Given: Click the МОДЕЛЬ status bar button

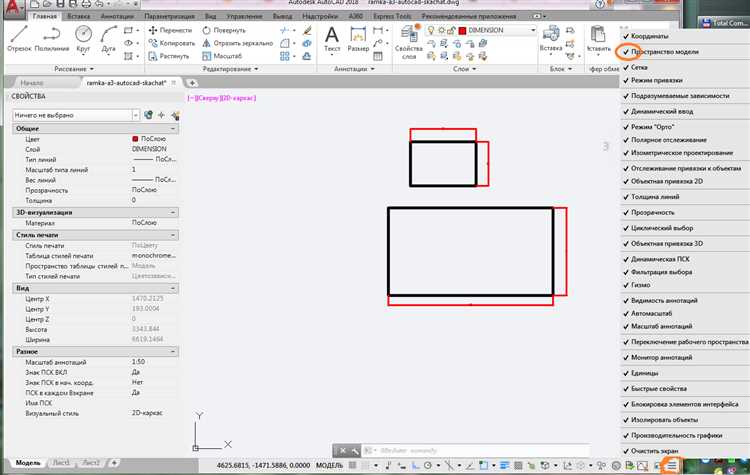Looking at the screenshot, I should (330, 465).
